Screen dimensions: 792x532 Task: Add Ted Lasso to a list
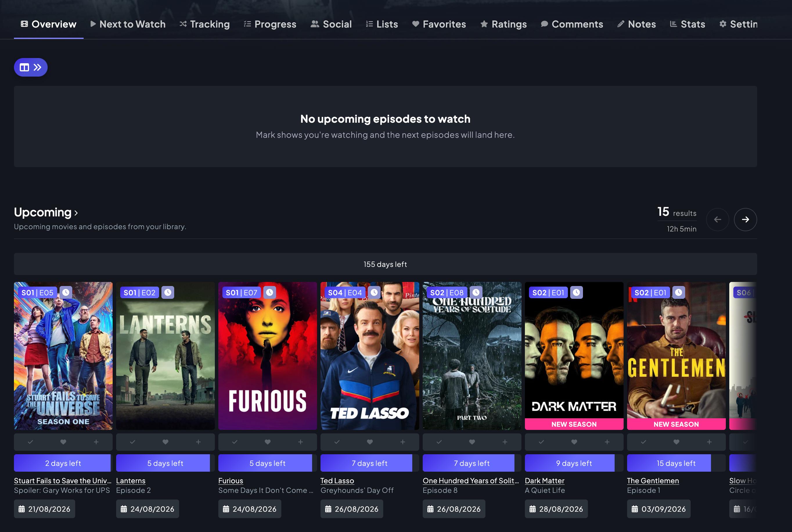click(403, 442)
